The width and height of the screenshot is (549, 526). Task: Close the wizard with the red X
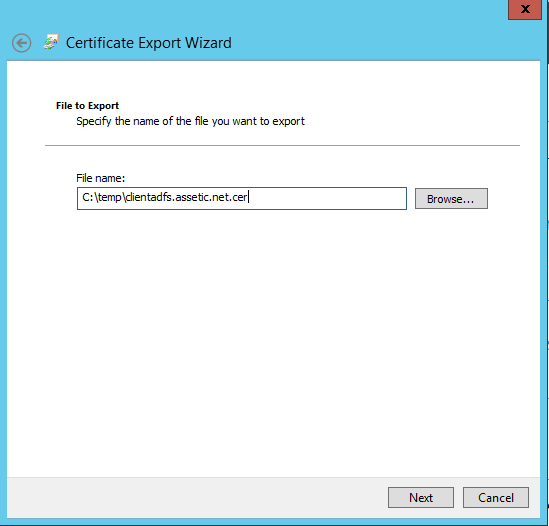coord(525,9)
